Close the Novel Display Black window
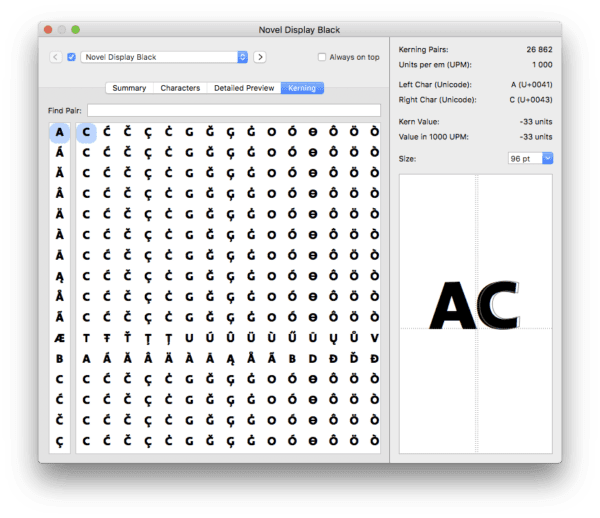Viewport: 600px width, 518px height. coord(49,30)
